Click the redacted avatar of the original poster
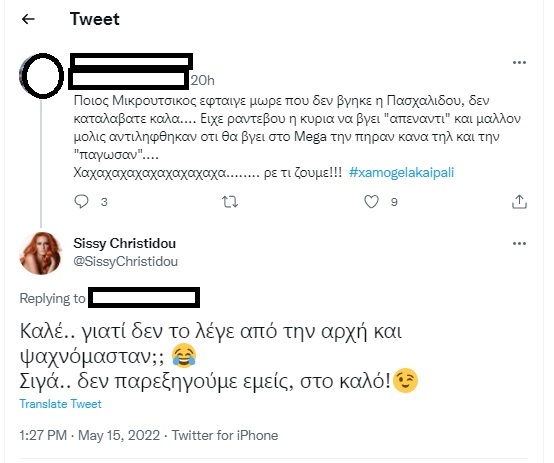Image resolution: width=554 pixels, height=463 pixels. tap(42, 76)
